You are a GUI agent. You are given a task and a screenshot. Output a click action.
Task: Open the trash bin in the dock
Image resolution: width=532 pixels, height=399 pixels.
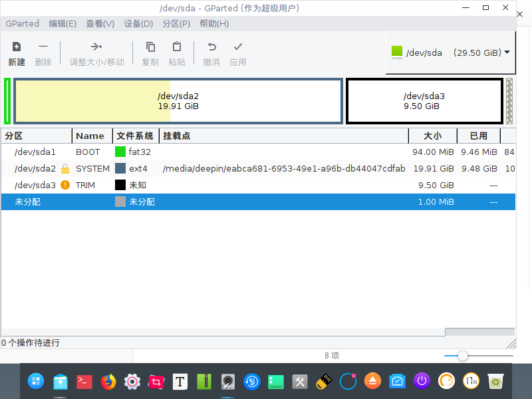click(495, 382)
